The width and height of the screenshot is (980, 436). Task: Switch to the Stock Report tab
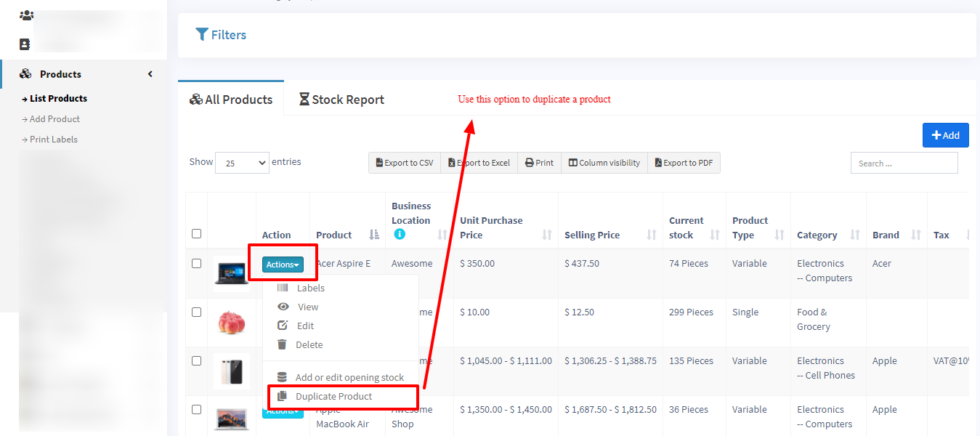[x=341, y=100]
